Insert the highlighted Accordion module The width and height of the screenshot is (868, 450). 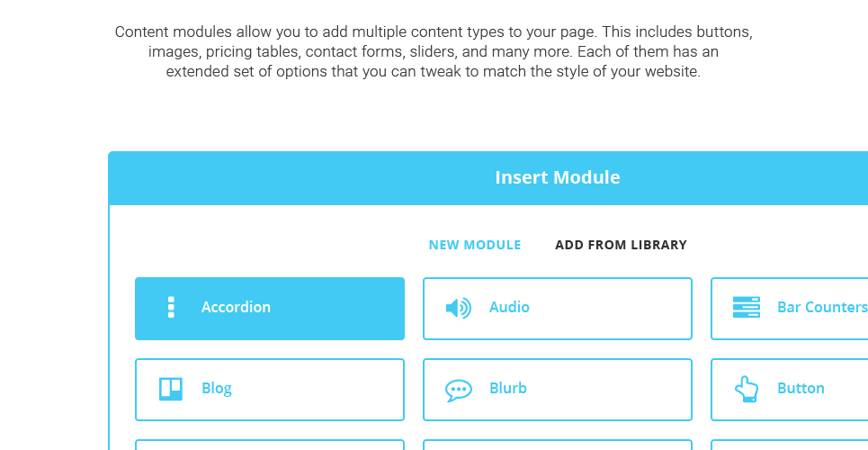point(270,309)
